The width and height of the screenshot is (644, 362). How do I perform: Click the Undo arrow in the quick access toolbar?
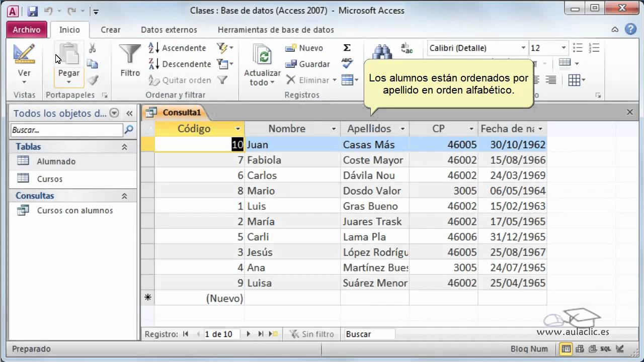pyautogui.click(x=48, y=11)
